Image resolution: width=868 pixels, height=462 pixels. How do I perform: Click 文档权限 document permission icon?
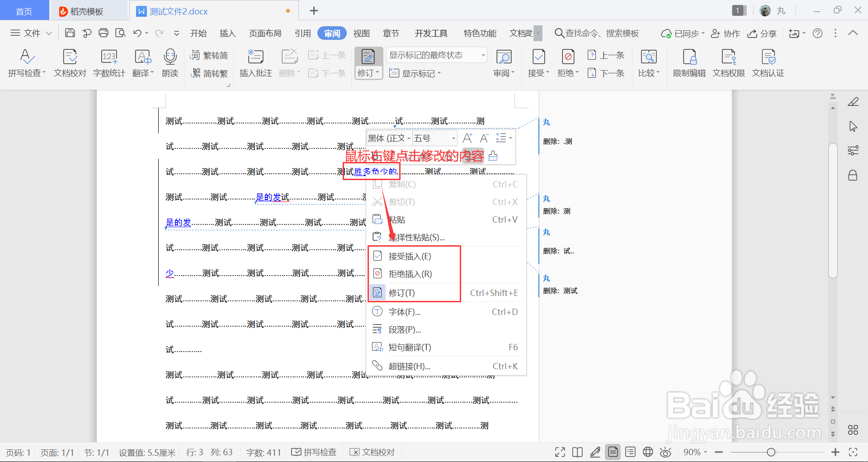point(728,63)
